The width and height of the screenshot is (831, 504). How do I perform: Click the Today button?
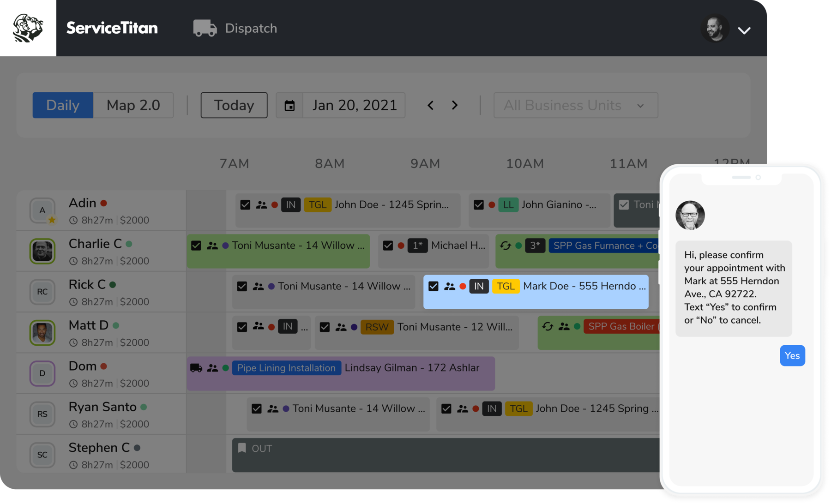tap(234, 105)
